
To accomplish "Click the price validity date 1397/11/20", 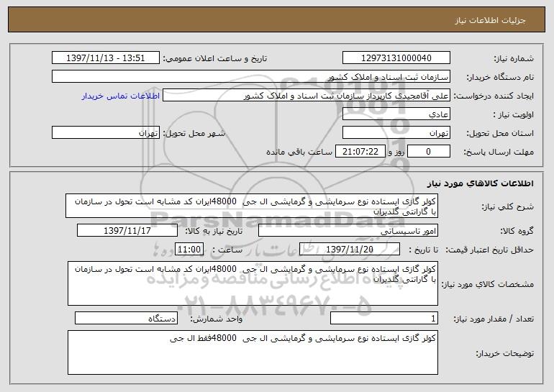I will click(350, 250).
